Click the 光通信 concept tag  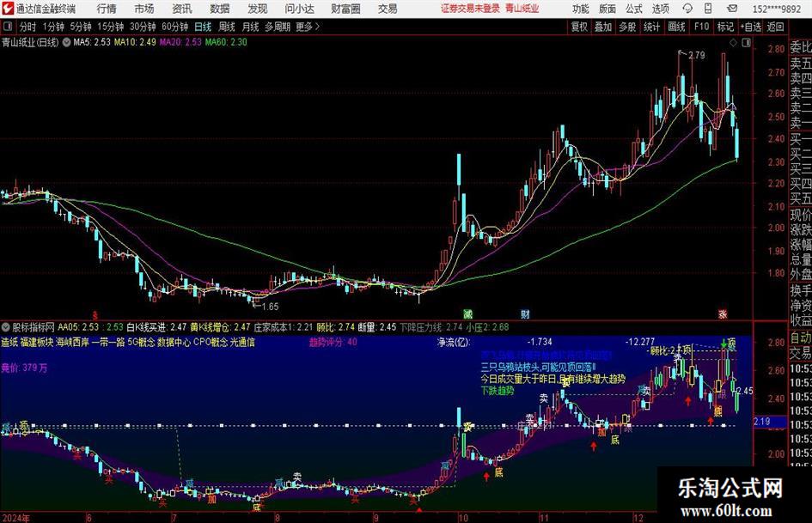click(242, 343)
